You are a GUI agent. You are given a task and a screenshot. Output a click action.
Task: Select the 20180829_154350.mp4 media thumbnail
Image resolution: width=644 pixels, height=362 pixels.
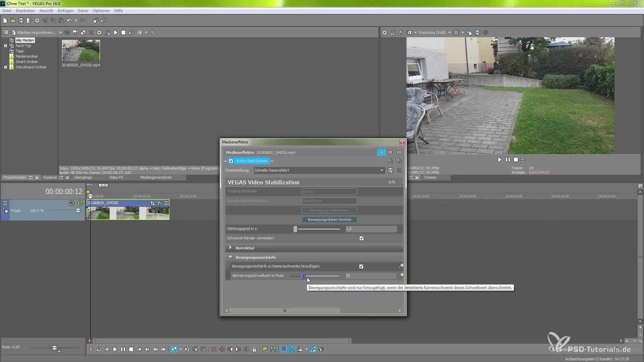click(x=81, y=51)
